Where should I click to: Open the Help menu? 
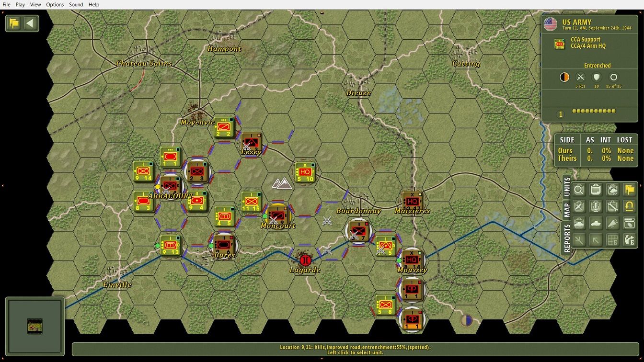coord(94,4)
